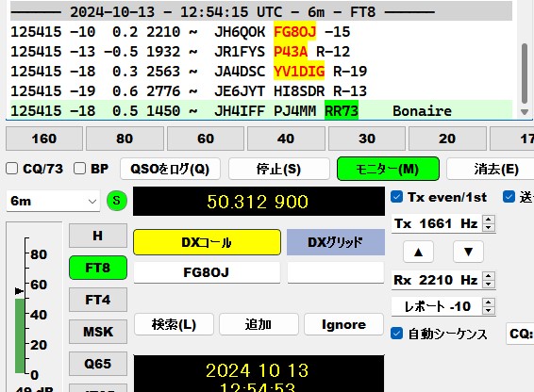Select decode row JE6JYT HI8SDR R-13

tap(261, 90)
